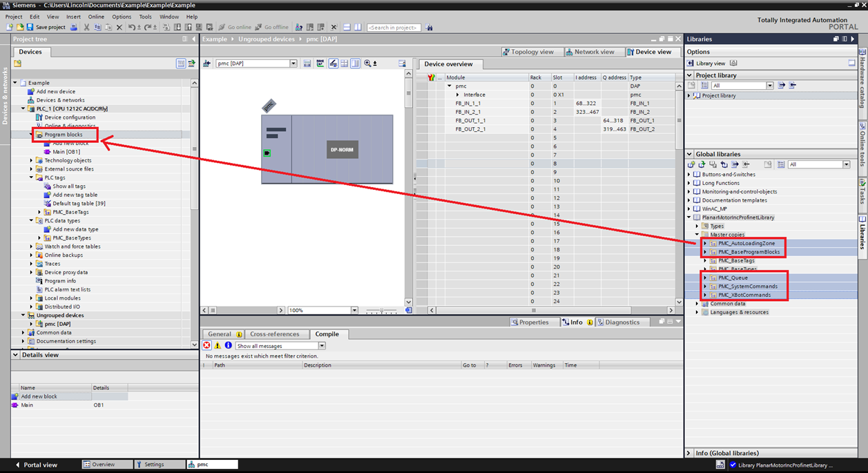Open the pmc [DAP] device dropdown

[293, 63]
